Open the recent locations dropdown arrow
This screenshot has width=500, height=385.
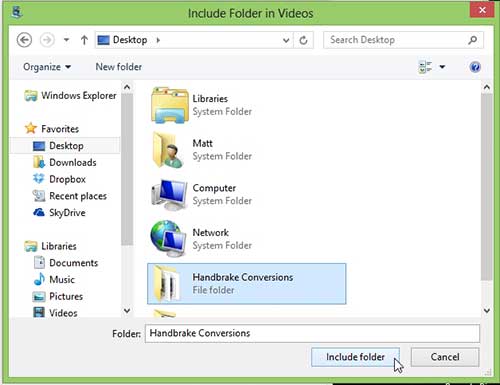click(66, 40)
